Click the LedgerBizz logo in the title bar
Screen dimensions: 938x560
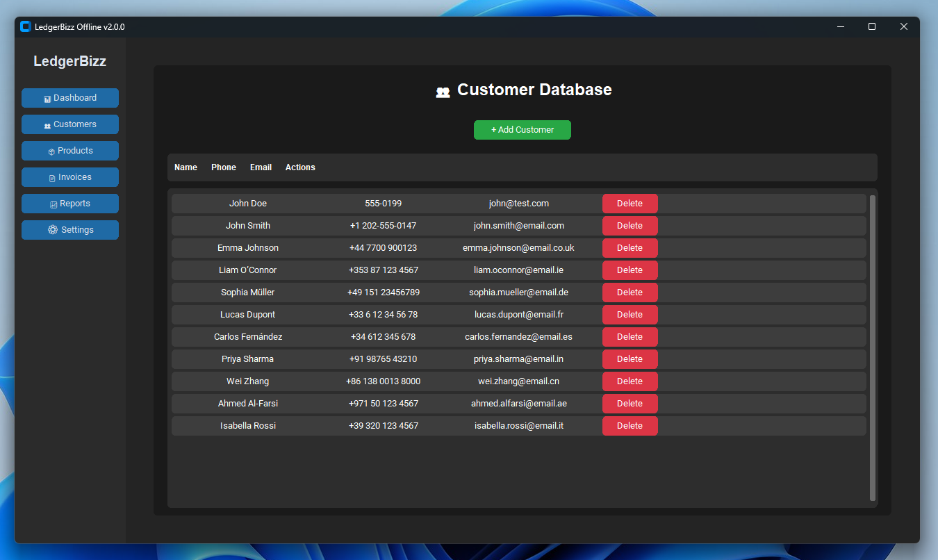(x=25, y=26)
